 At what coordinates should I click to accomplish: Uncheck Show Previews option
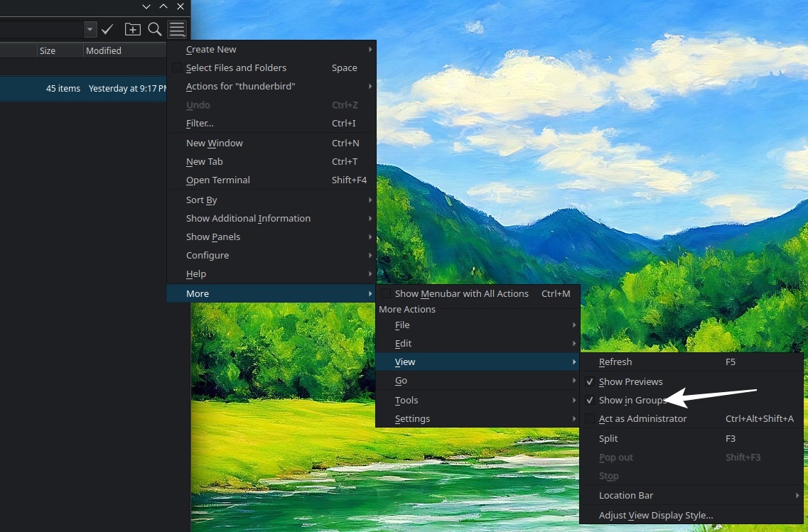(x=590, y=381)
